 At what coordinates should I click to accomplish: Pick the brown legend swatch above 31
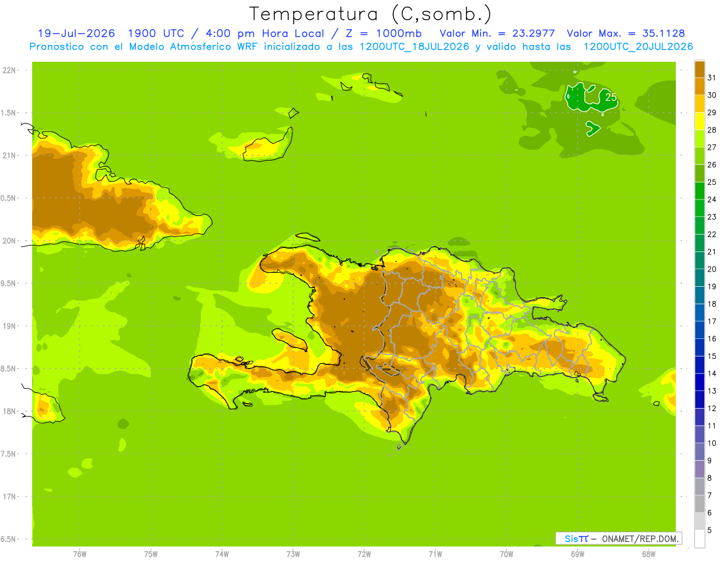pos(699,69)
